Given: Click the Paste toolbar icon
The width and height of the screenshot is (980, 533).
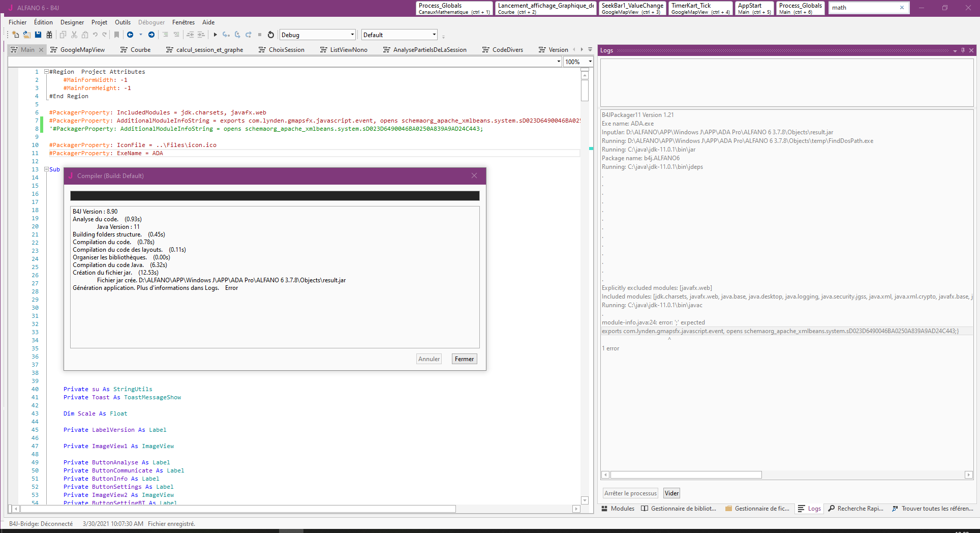Looking at the screenshot, I should click(85, 35).
